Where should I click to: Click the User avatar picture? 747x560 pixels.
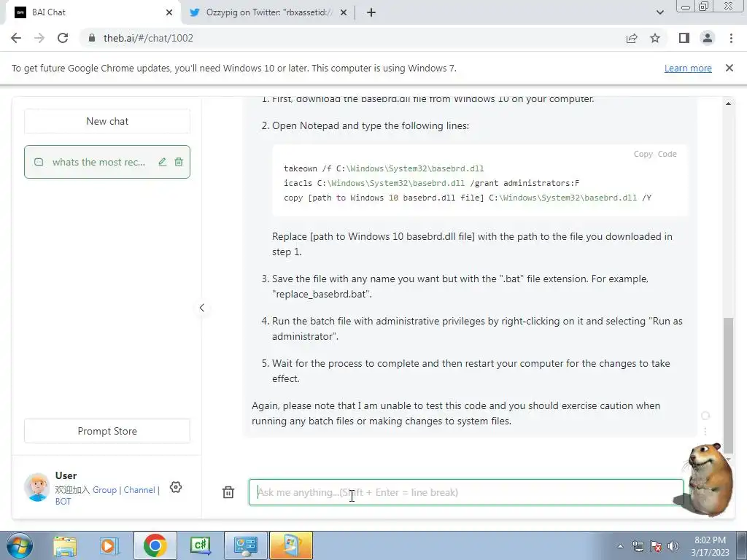click(36, 486)
